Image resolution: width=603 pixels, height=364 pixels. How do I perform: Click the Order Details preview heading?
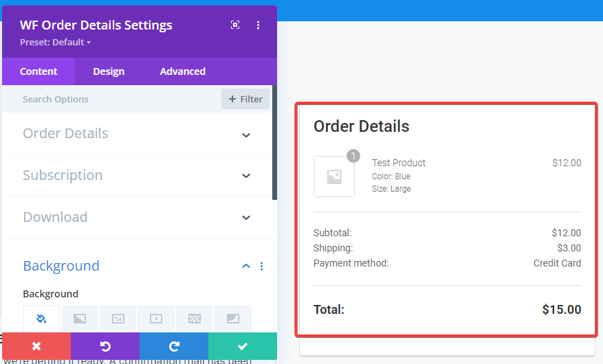point(362,126)
